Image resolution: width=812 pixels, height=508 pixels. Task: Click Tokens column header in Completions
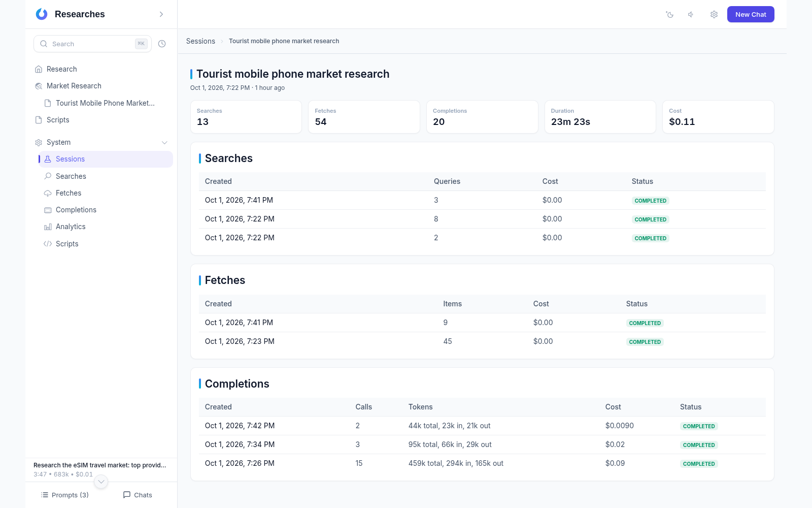[421, 407]
